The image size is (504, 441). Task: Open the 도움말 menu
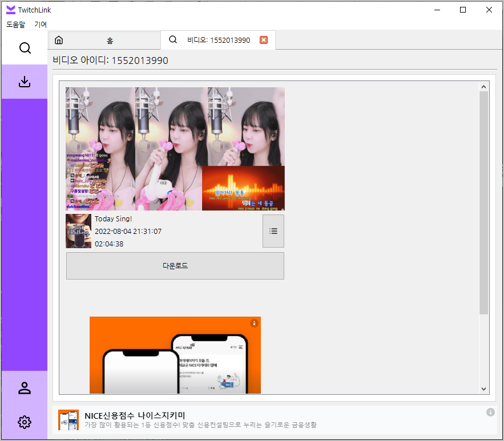(15, 25)
